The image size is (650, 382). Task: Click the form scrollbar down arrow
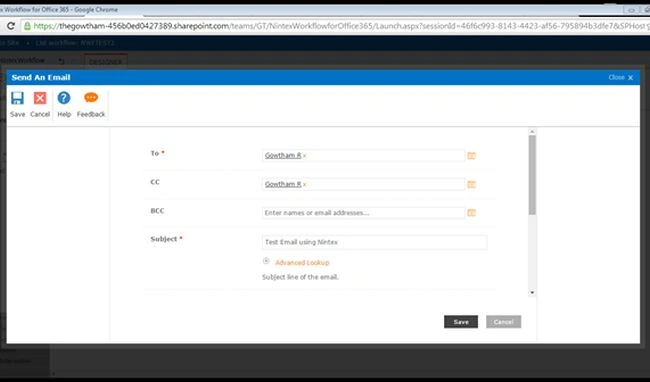coord(532,293)
